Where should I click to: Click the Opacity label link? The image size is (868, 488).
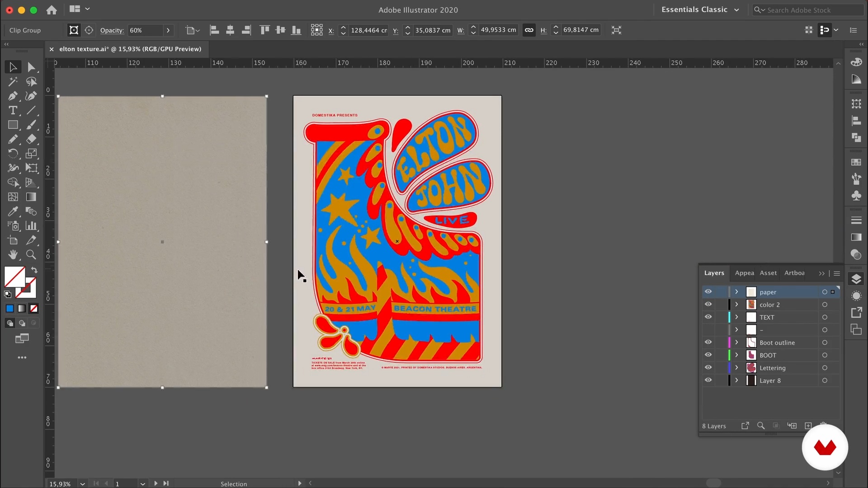pos(112,30)
